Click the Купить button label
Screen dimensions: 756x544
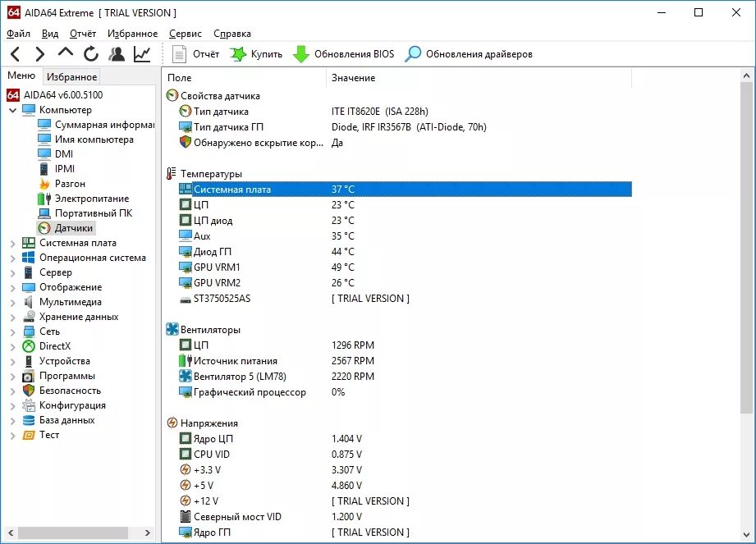pos(267,54)
